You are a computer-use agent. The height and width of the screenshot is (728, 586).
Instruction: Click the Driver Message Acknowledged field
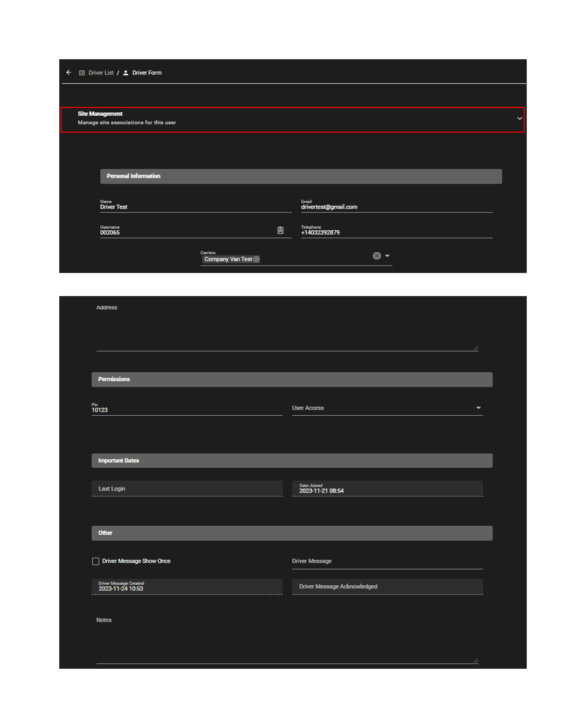pos(387,587)
